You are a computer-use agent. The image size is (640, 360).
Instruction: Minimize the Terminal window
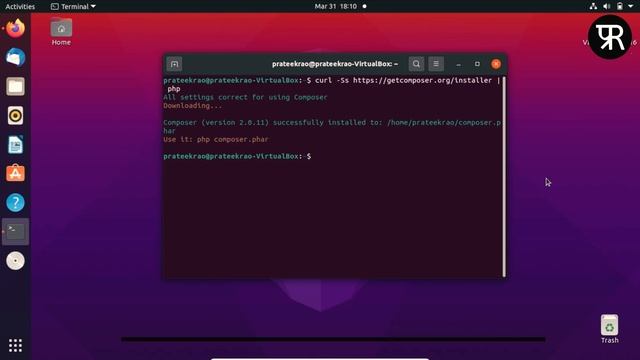point(458,64)
